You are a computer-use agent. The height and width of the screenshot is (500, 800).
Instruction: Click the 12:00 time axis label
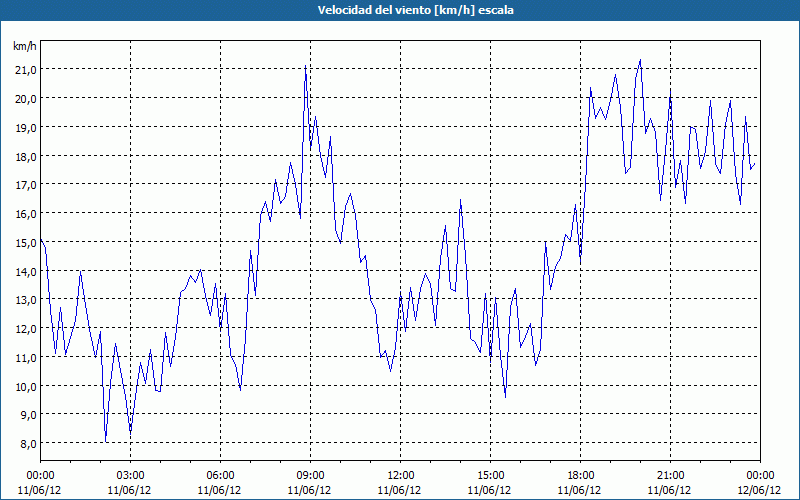click(x=401, y=476)
